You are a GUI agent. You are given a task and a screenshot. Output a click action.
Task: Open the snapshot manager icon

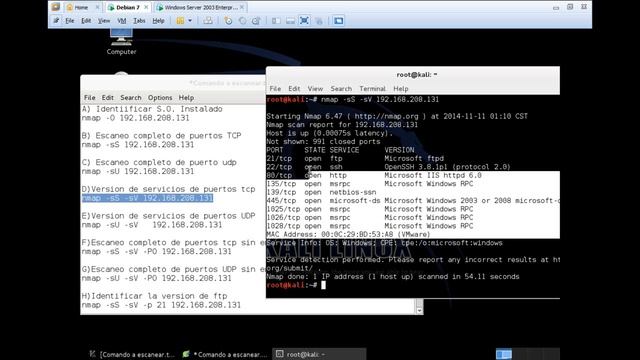(x=256, y=20)
